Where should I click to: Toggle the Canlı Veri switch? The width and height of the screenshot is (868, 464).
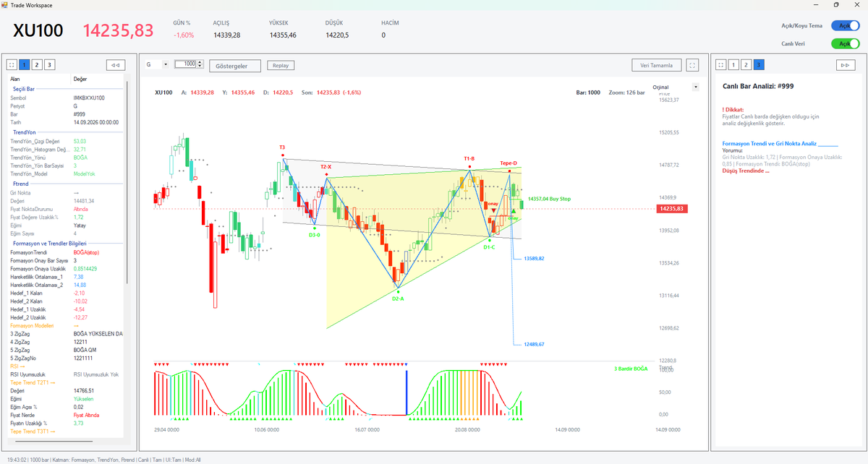tap(845, 43)
